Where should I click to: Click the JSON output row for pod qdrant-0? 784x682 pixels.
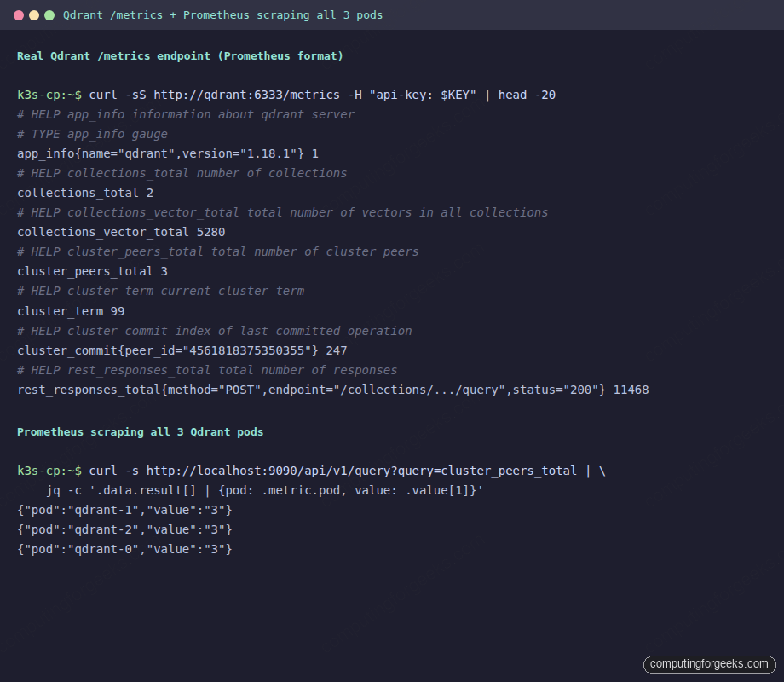click(124, 549)
